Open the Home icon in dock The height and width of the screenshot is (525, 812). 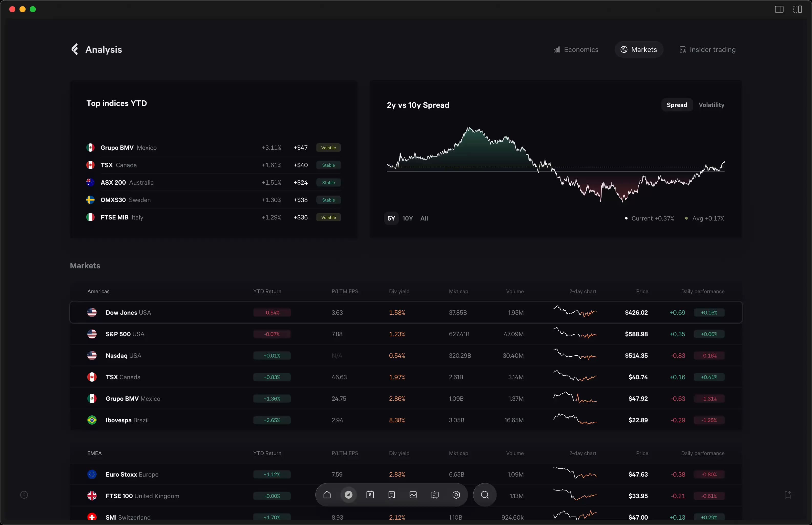(x=327, y=495)
